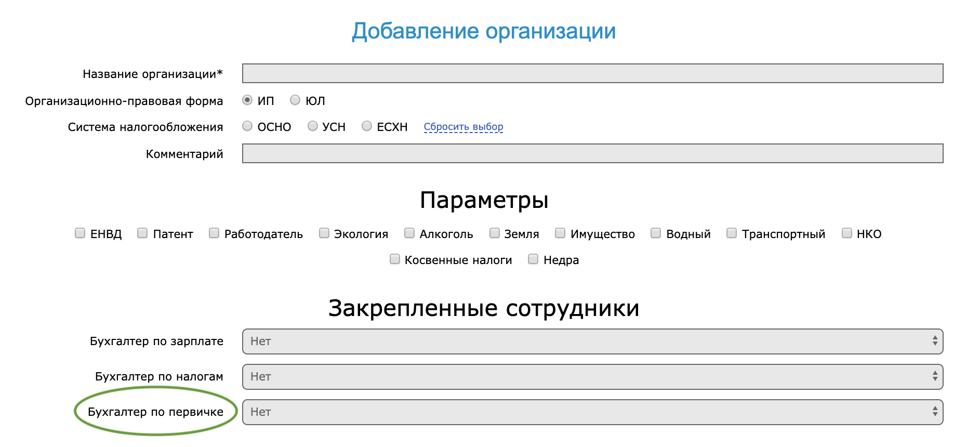The image size is (980, 447).
Task: Check the Косвенные налоги checkbox
Action: 395,259
